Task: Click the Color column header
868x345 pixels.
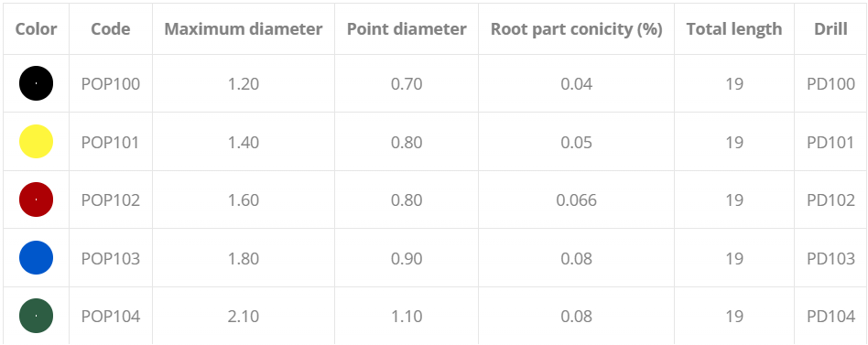Action: [36, 29]
